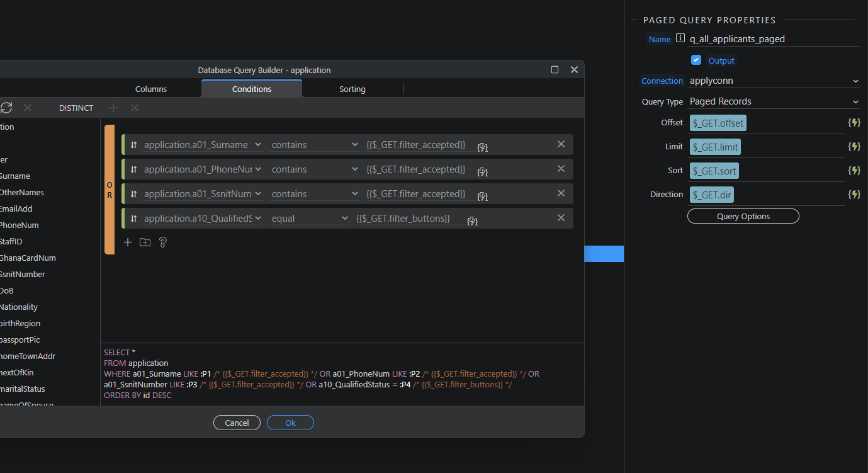Viewport: 868px width, 473px height.
Task: Open operator dropdown showing 'equal'
Action: (309, 219)
